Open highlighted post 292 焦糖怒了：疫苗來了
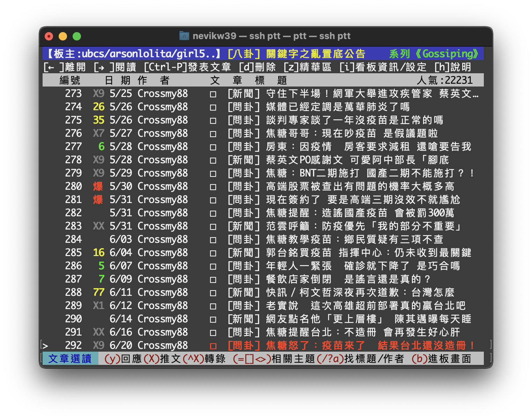Viewport: 532px width, 420px height. tap(351, 345)
